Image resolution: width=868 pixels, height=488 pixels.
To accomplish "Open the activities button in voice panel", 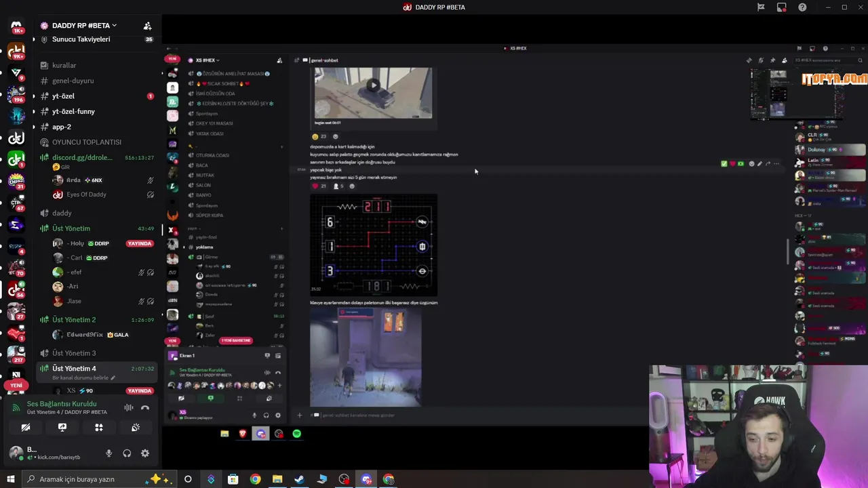I will coord(99,428).
